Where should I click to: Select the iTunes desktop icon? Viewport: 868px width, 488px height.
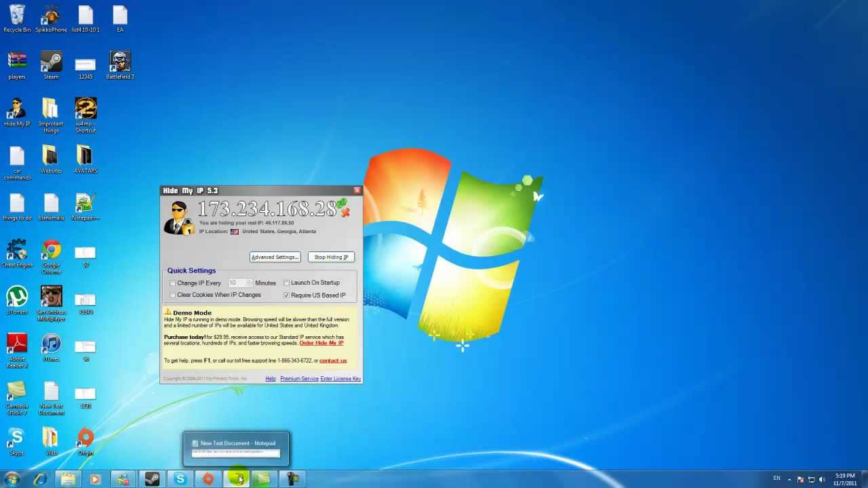[x=51, y=346]
